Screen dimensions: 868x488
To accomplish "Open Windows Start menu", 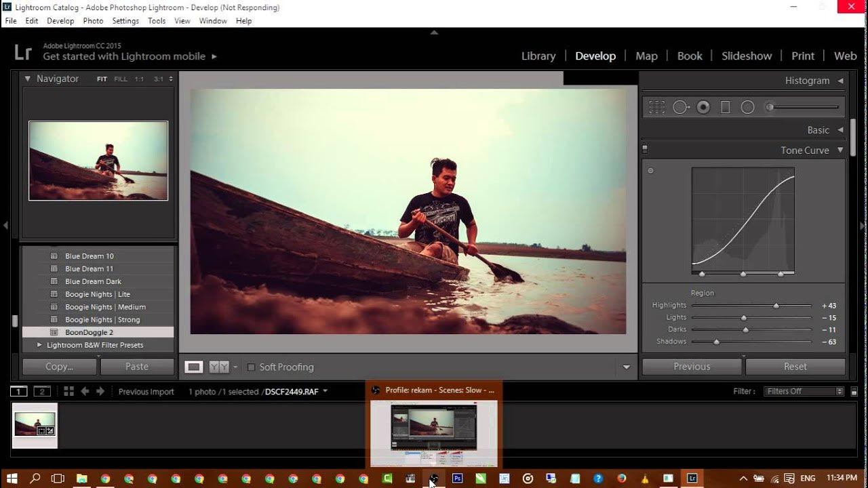I will [x=12, y=479].
